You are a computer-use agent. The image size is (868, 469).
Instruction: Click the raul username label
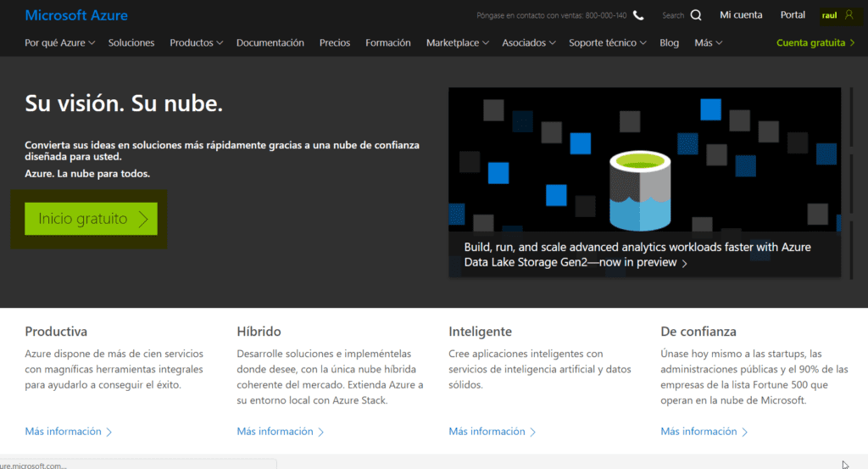[x=829, y=15]
